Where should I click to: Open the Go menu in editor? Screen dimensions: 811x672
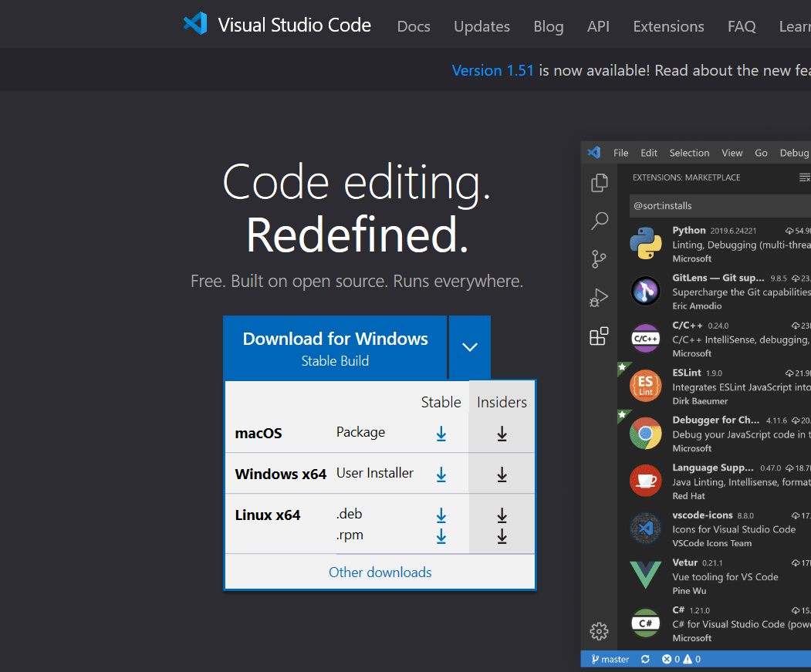[x=761, y=153]
